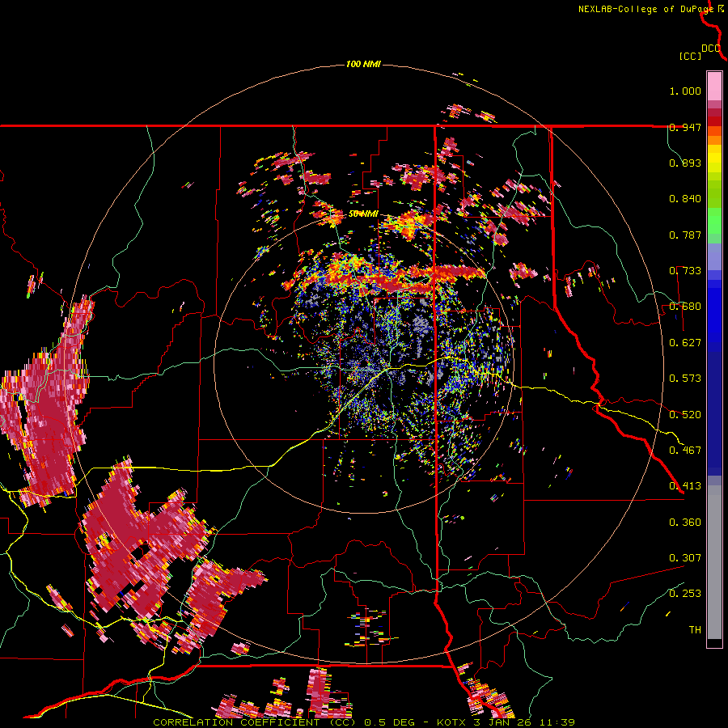Click the 0.680 legend value

(x=685, y=307)
